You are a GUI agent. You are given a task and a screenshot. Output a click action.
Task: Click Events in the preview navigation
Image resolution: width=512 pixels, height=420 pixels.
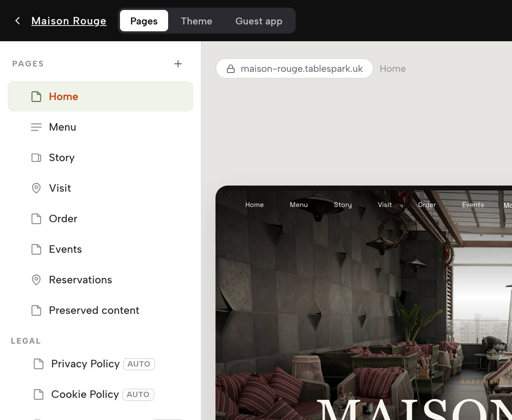click(x=473, y=205)
